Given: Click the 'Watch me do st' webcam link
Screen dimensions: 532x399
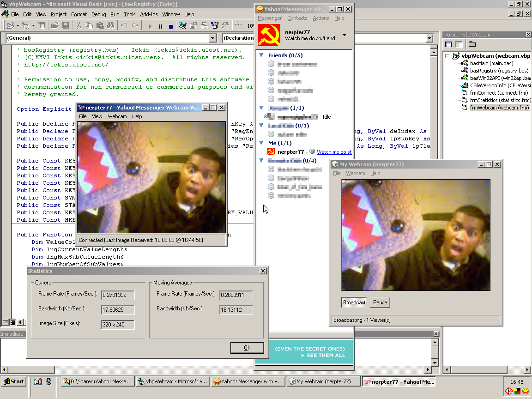Looking at the screenshot, I should pos(334,152).
